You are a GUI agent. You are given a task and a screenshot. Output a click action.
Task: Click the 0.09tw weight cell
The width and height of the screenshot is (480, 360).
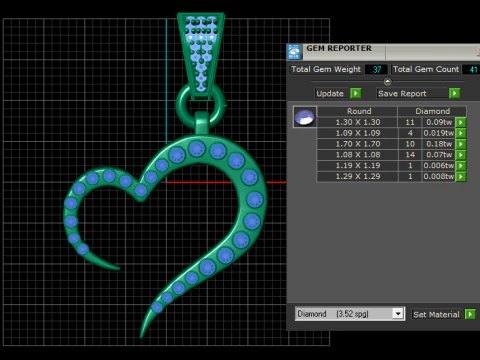click(439, 122)
